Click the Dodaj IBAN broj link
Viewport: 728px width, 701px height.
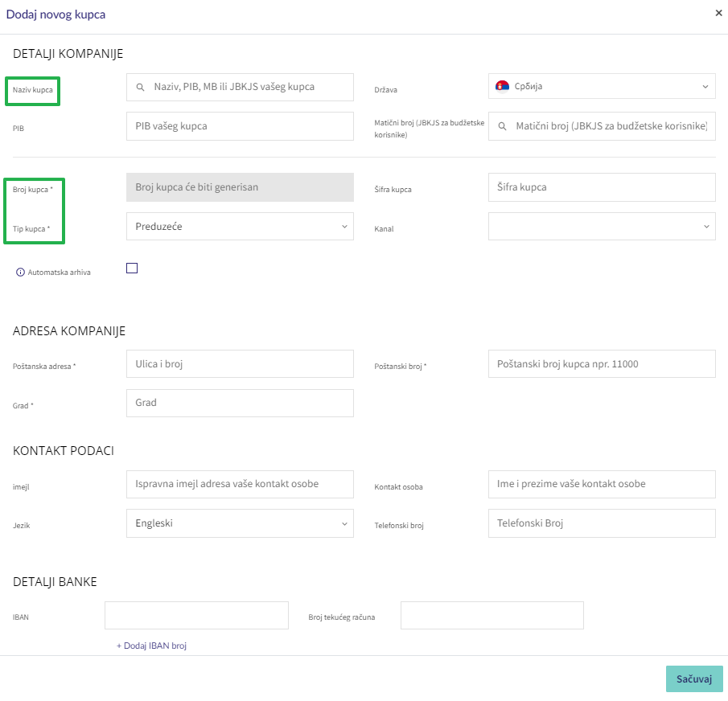click(151, 646)
